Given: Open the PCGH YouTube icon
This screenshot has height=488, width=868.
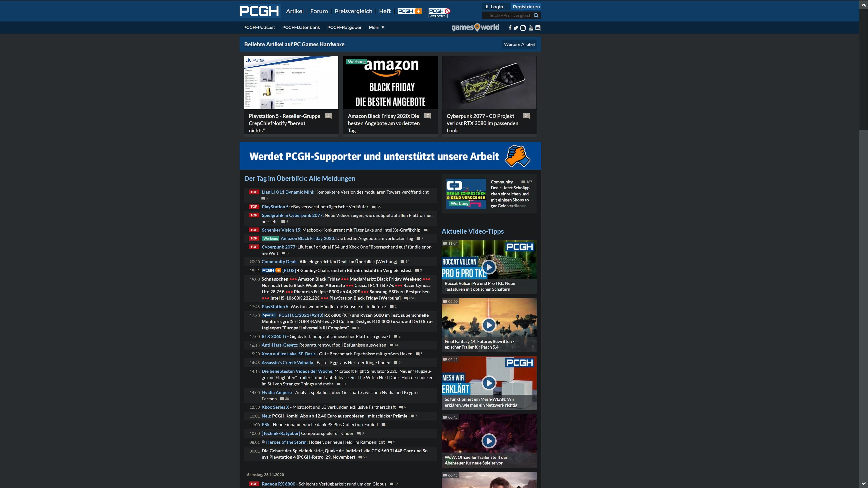Looking at the screenshot, I should click(x=531, y=28).
